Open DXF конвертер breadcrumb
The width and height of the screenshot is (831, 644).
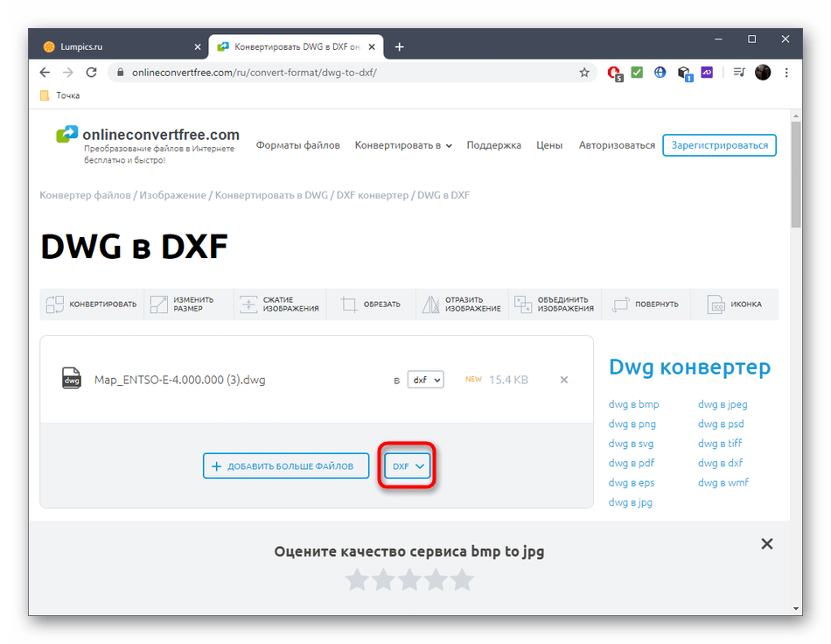pos(373,195)
